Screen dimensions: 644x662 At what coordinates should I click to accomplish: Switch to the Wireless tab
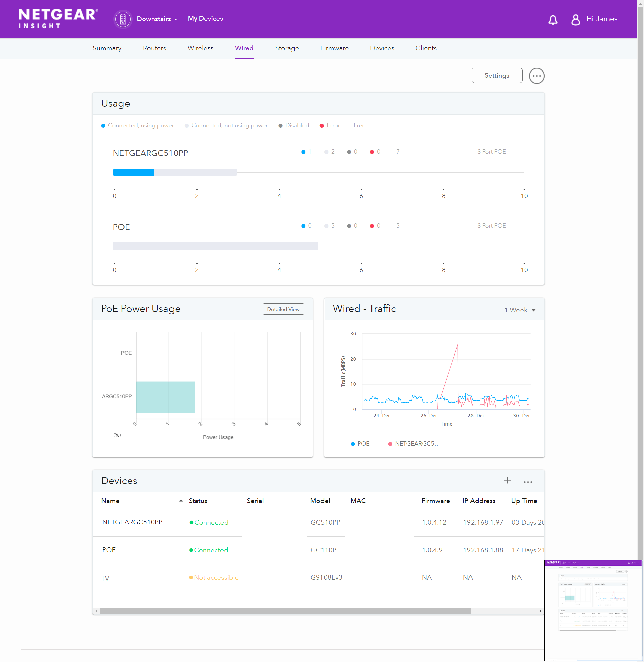pyautogui.click(x=200, y=48)
